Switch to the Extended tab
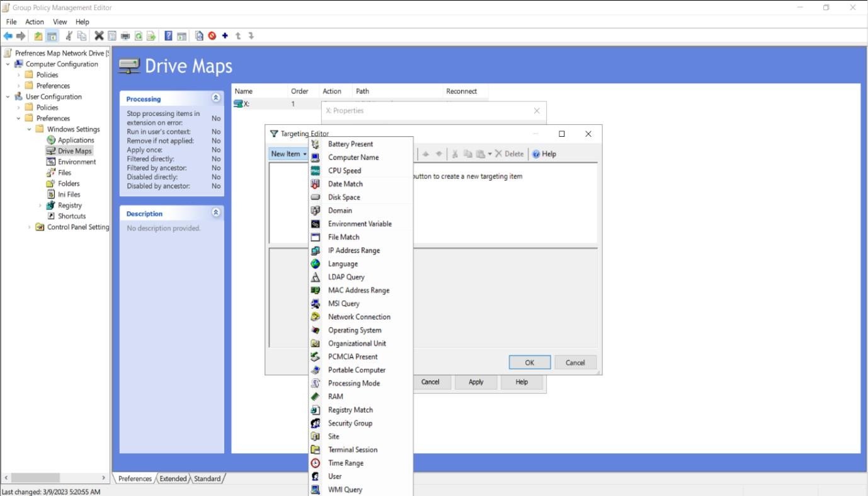The height and width of the screenshot is (496, 868). click(x=173, y=479)
